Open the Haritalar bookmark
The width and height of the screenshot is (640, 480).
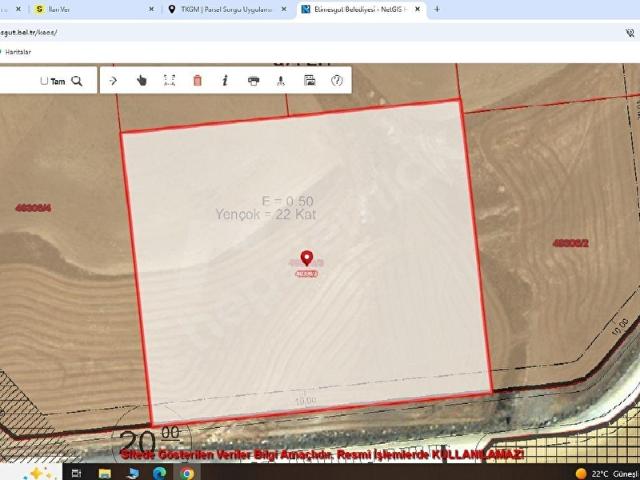[x=16, y=52]
